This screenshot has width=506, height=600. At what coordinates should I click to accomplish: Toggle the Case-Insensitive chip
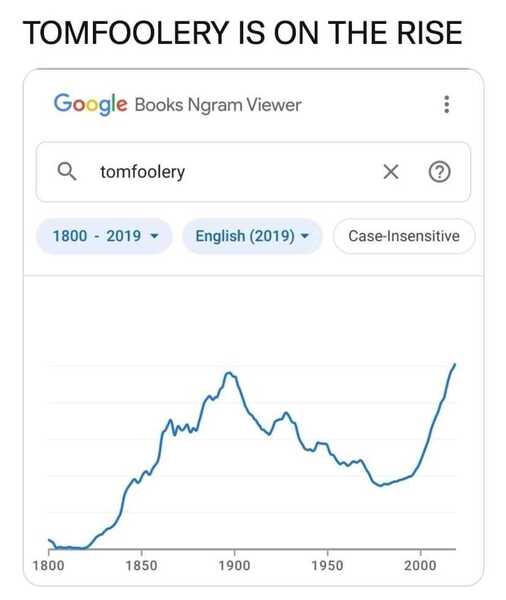(x=404, y=236)
